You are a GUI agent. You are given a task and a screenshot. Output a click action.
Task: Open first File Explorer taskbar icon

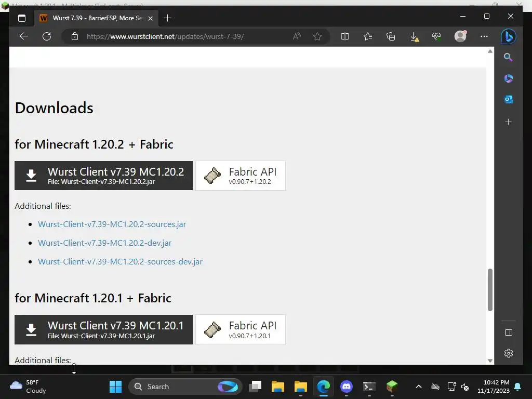pos(277,387)
